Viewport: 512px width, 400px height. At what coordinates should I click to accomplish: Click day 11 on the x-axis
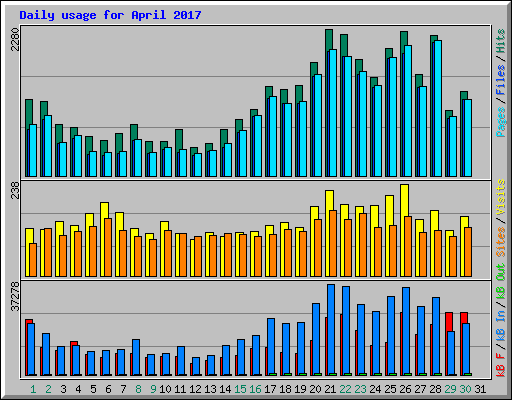[x=180, y=389]
